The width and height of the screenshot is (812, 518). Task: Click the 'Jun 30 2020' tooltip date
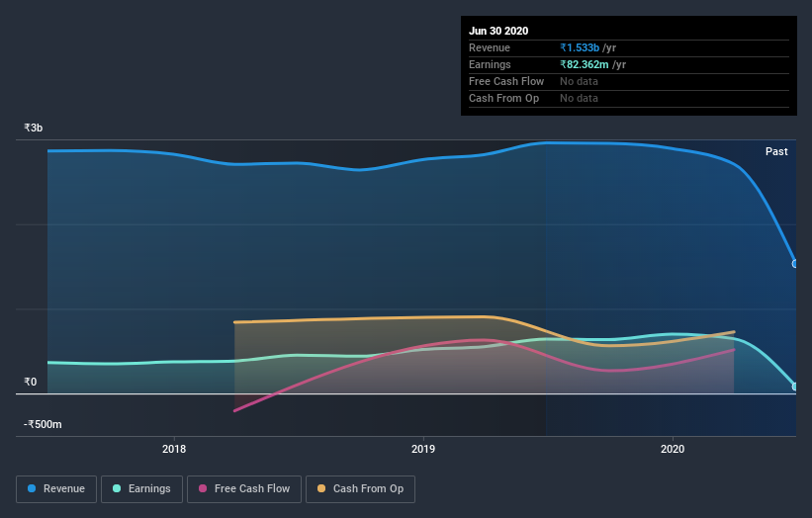(x=498, y=31)
